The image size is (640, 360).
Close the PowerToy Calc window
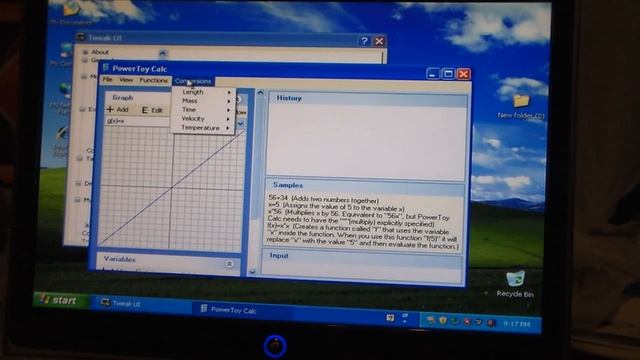click(464, 74)
